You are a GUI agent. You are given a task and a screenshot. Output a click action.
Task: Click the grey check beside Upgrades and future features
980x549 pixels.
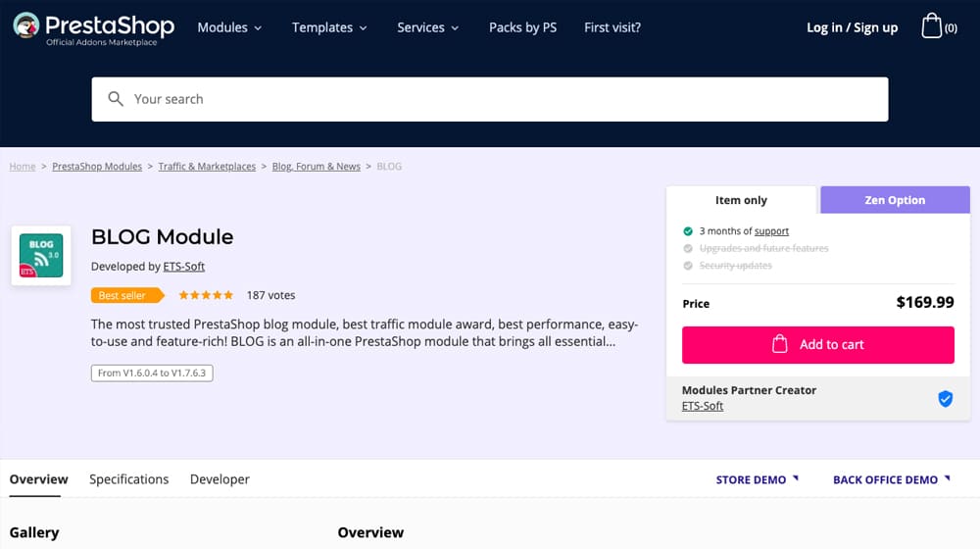pos(688,248)
